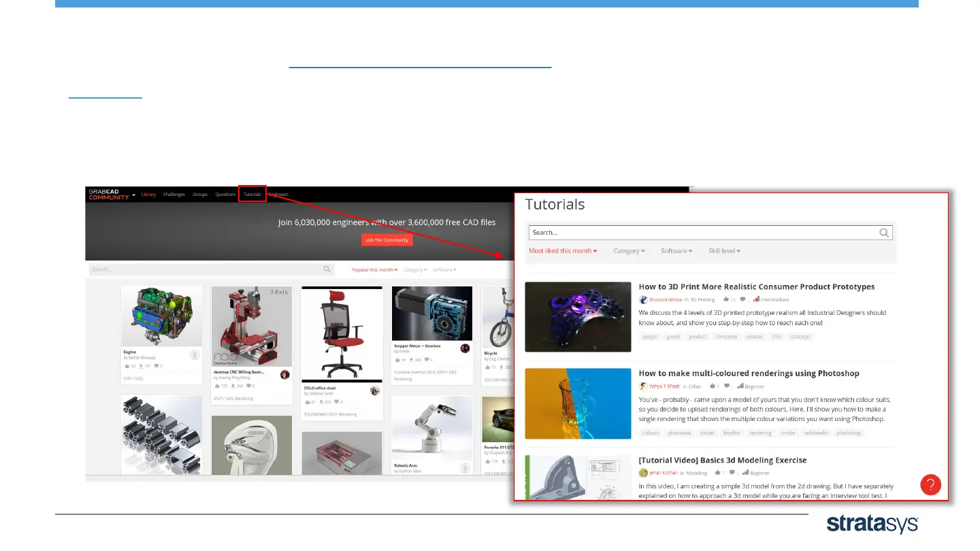This screenshot has height=551, width=980.
Task: Click Jehan Kothari's avatar icon
Action: 643,473
